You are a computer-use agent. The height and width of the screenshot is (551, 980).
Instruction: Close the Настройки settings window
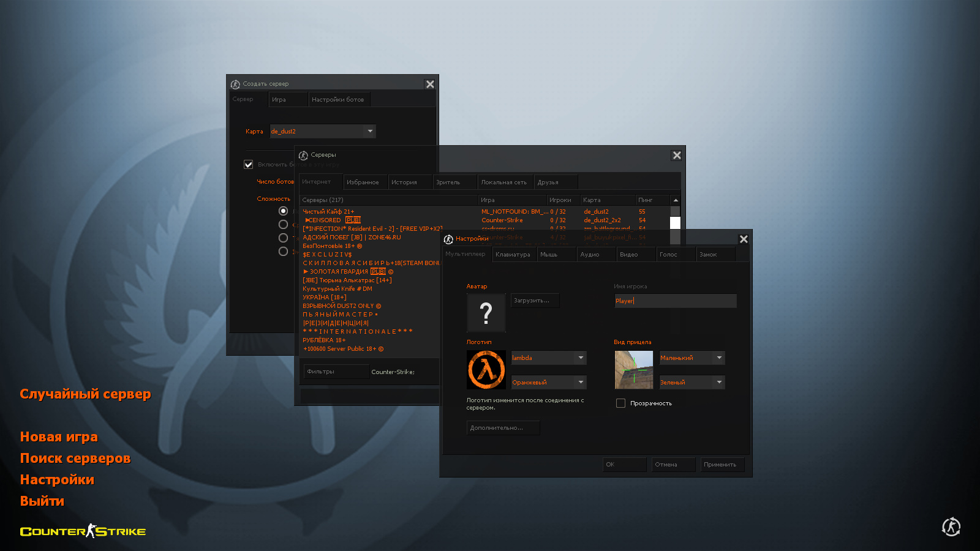coord(744,239)
